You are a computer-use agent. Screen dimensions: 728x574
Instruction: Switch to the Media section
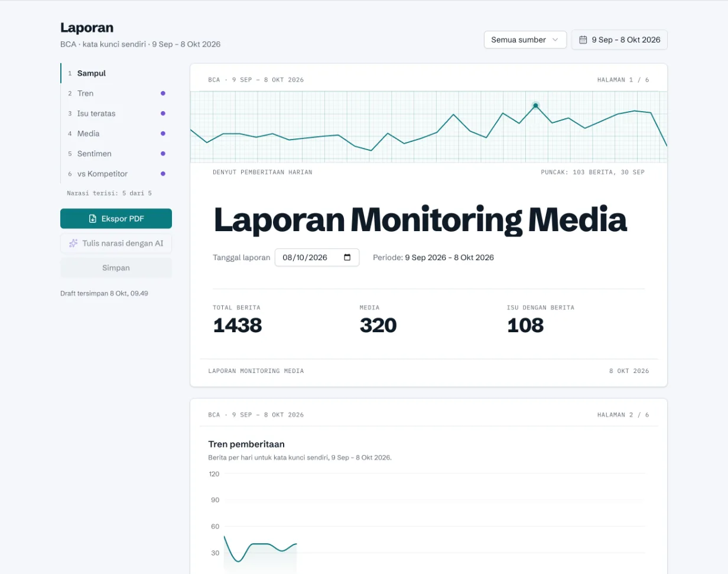(x=116, y=134)
